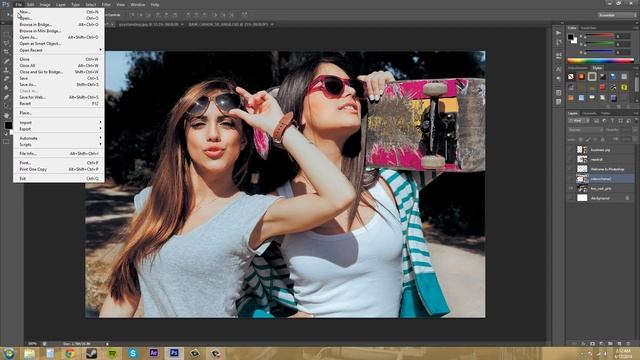Expand the Import submenu
Viewport: 640px width, 360px height.
[x=59, y=122]
